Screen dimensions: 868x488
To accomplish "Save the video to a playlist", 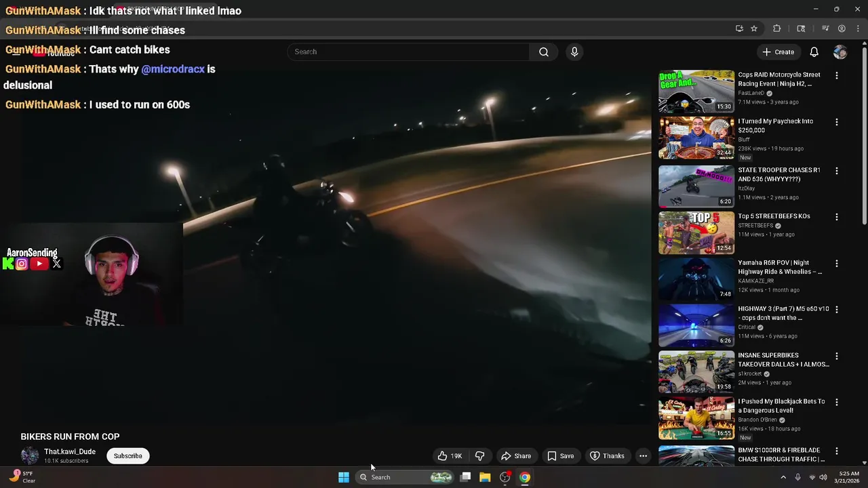I will [560, 456].
